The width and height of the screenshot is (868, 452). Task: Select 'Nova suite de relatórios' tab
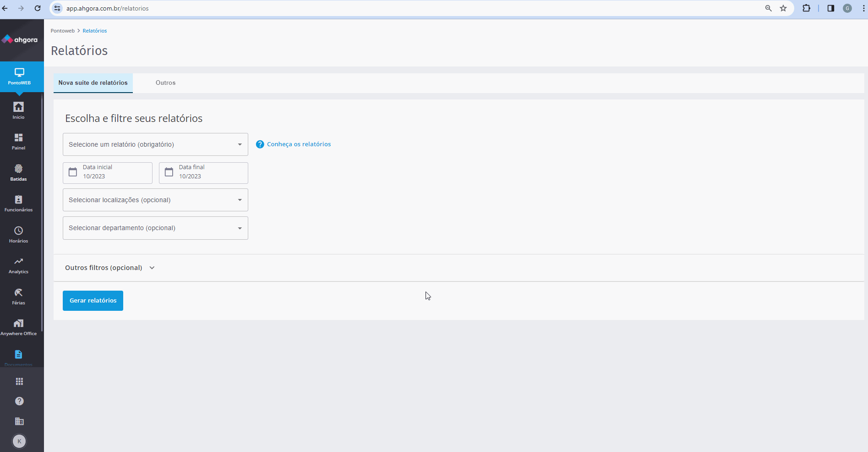click(93, 83)
